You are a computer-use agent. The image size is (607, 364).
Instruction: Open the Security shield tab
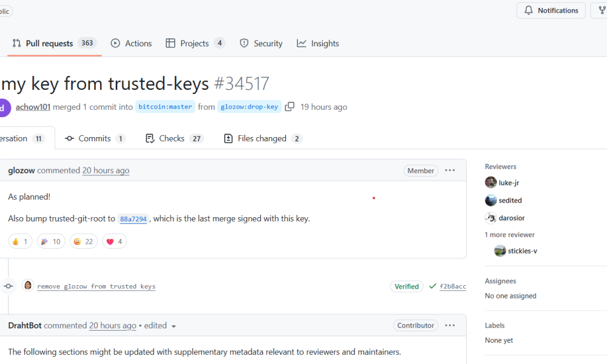pos(261,44)
